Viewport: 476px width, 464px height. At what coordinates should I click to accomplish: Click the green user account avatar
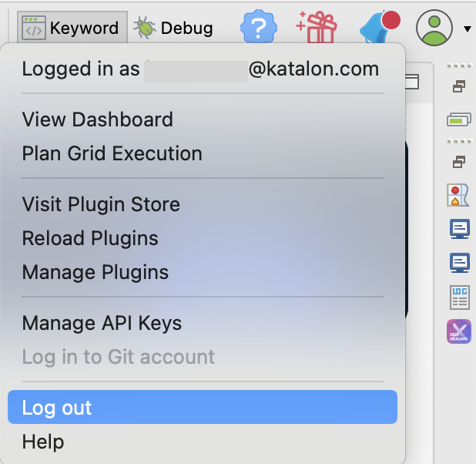point(434,29)
